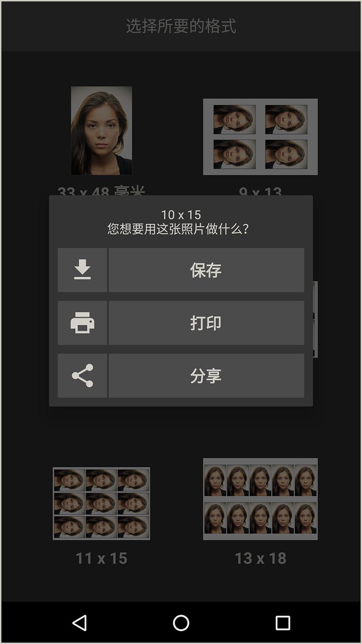Go back with the Android back triangle

80,623
